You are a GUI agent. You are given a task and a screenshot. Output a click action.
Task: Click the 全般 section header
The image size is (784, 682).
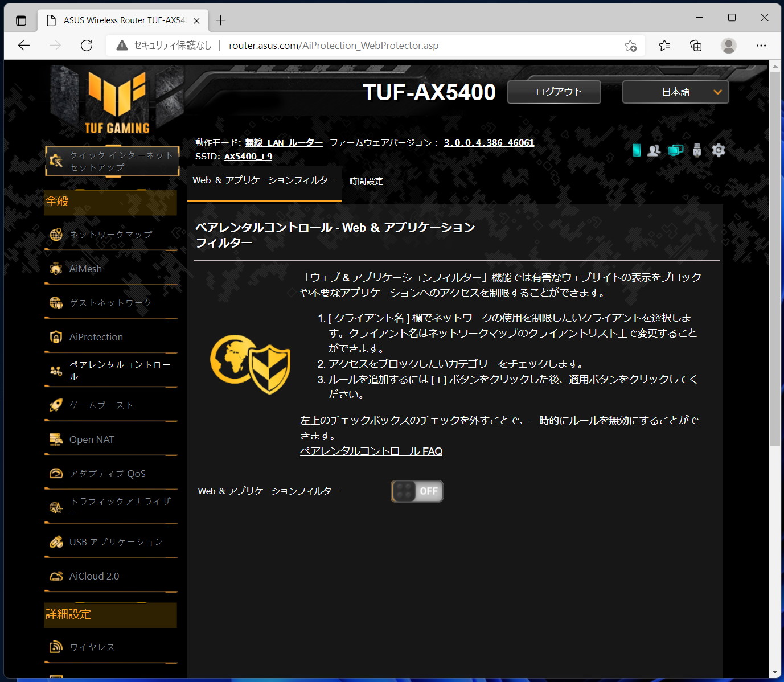coord(110,202)
